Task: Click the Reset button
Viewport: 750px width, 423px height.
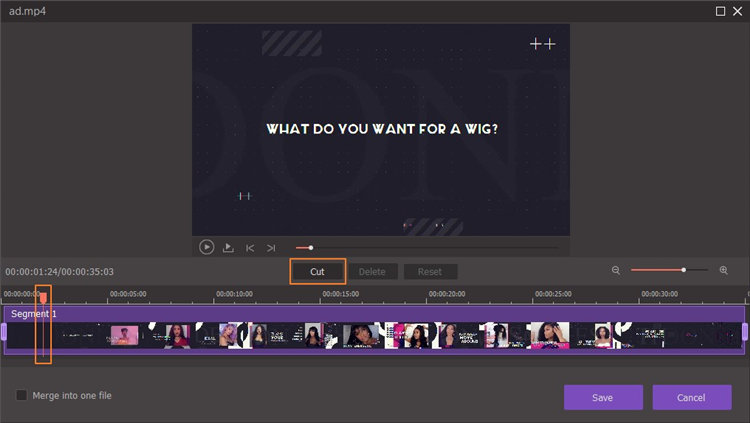Action: [430, 272]
